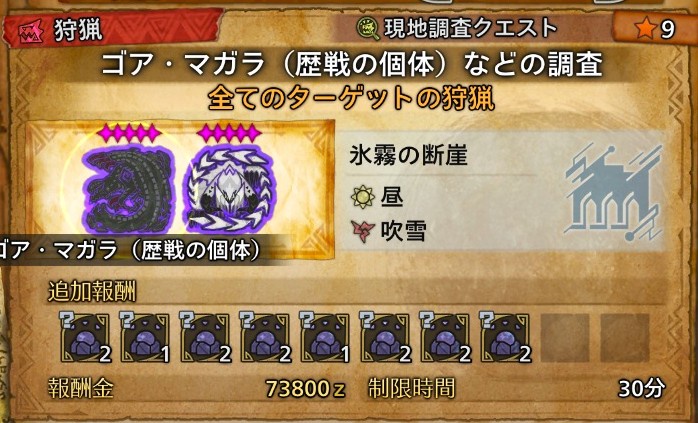Viewport: 698px width, 423px height.
Task: Click the last empty reward slot
Action: click(x=625, y=337)
